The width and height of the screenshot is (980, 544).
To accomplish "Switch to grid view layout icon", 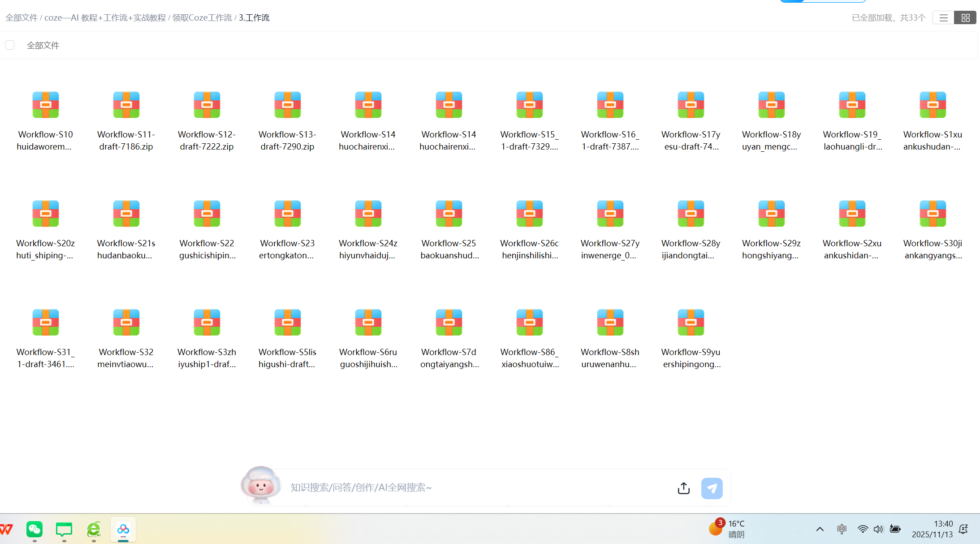I will coord(965,18).
